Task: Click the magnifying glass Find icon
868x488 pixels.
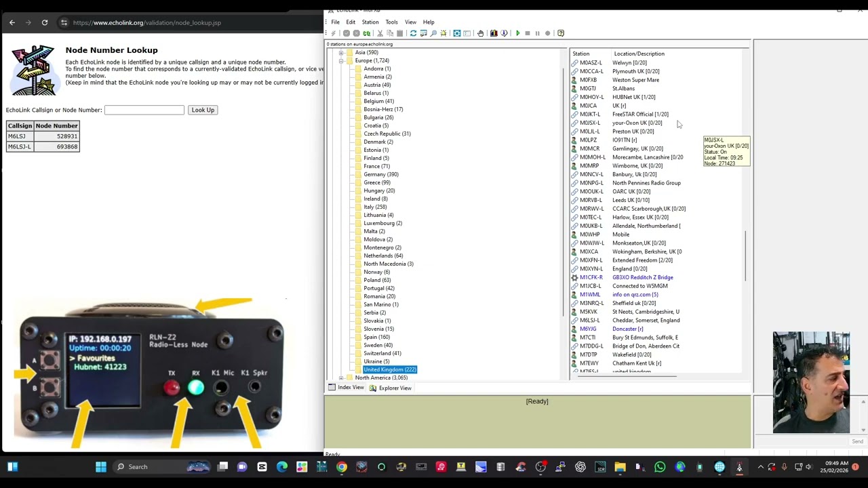Action: click(433, 33)
